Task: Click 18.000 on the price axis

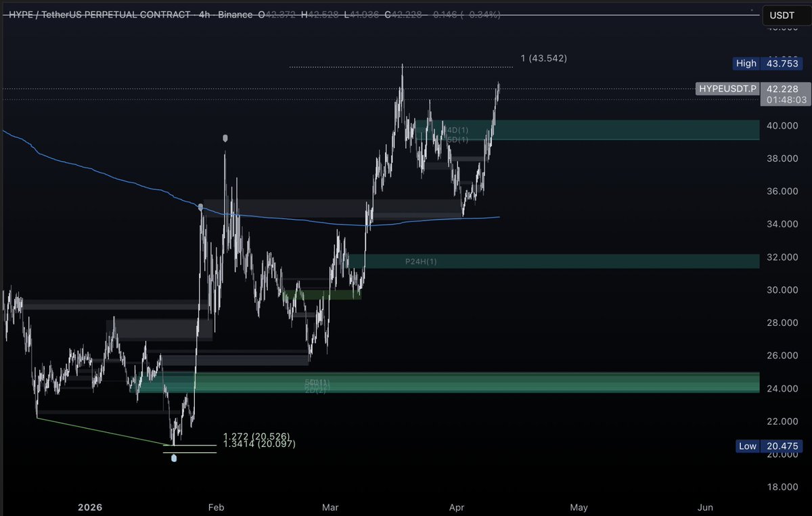Action: pos(782,487)
